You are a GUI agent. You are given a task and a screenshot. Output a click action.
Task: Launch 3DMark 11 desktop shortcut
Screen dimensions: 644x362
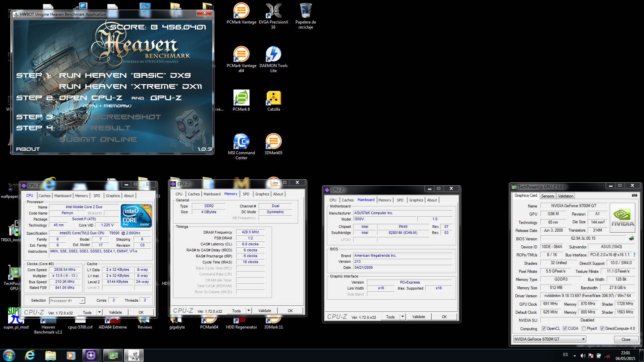(x=273, y=323)
